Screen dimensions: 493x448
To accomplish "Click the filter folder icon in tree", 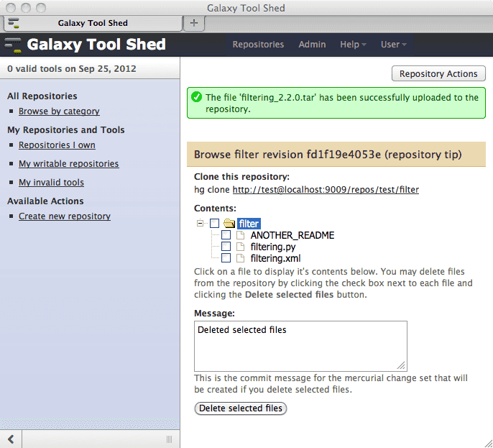I will tap(229, 224).
